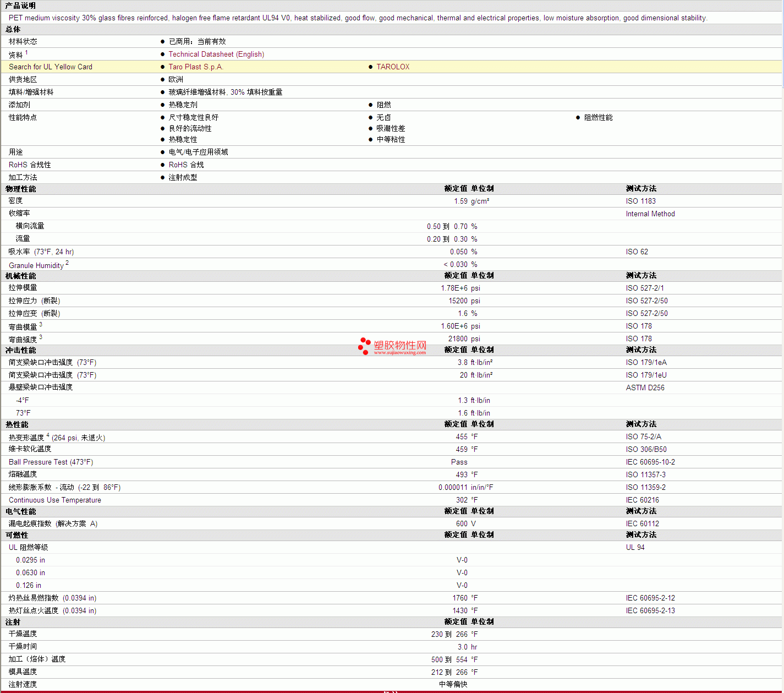The height and width of the screenshot is (693, 784).
Task: Select ISO 1183 test method
Action: (640, 201)
